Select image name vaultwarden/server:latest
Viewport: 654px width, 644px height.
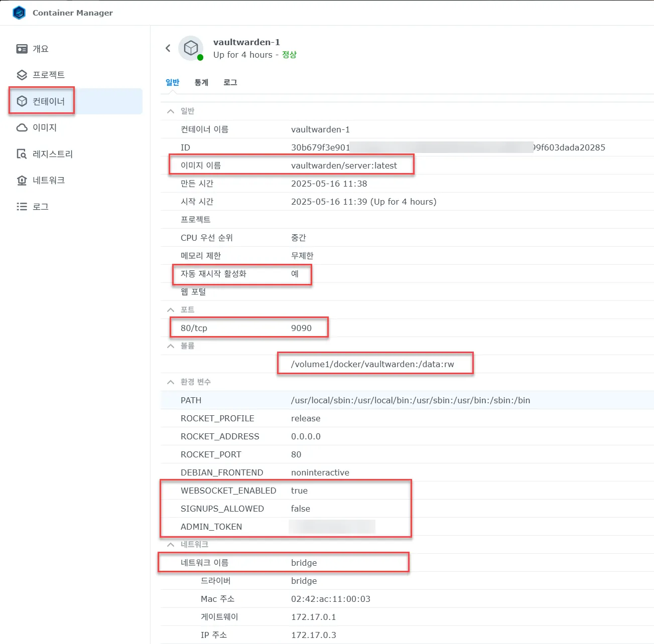[x=344, y=166]
